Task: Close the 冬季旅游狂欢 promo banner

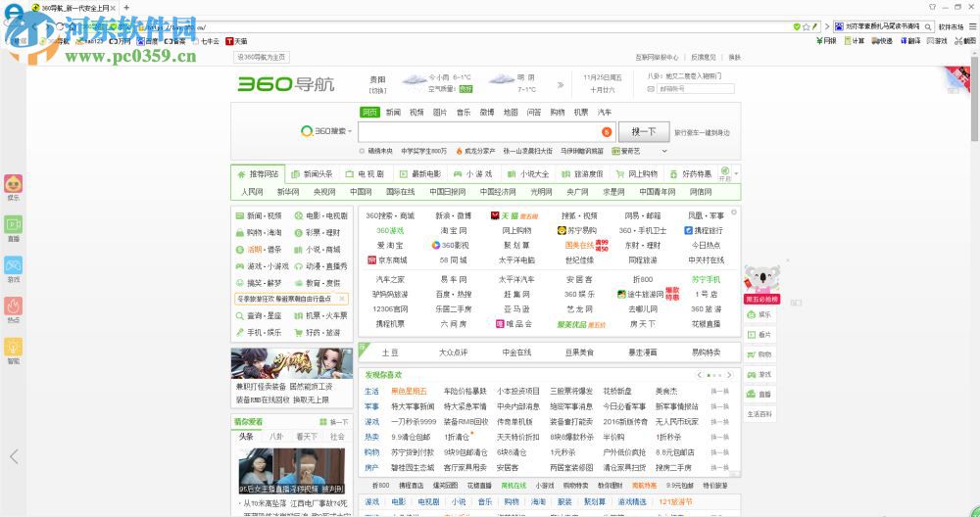Action: [342, 299]
